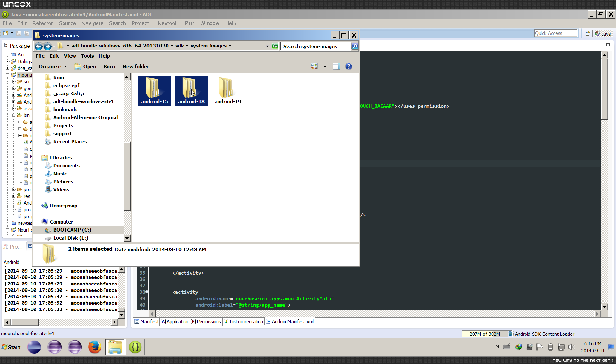Open the Organize dropdown in Explorer
Image resolution: width=616 pixels, height=364 pixels.
[x=53, y=66]
